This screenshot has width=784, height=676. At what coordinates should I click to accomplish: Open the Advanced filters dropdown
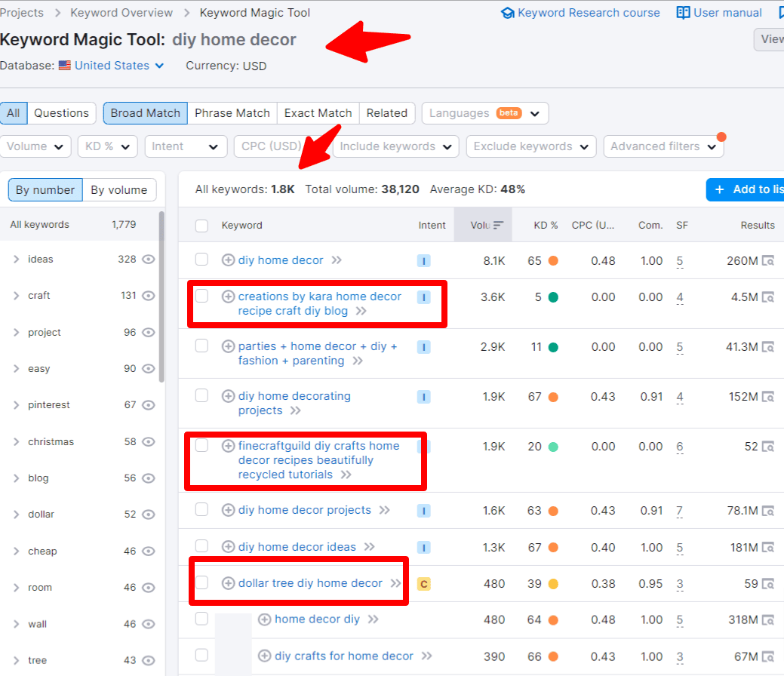[663, 146]
